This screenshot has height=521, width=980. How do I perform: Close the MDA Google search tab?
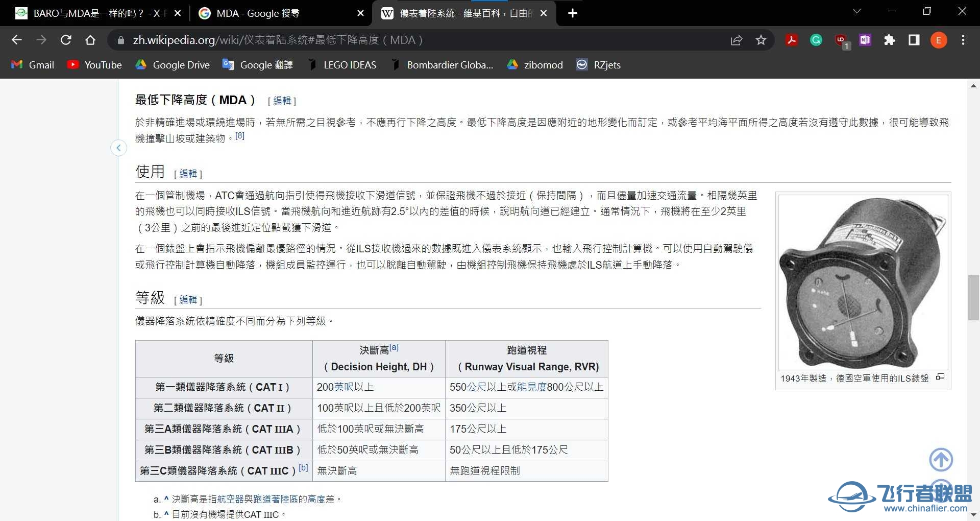tap(360, 13)
